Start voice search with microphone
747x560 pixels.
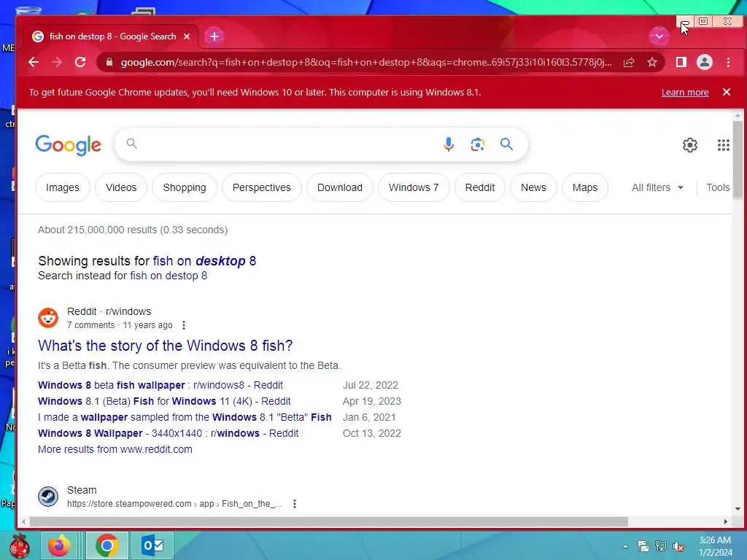[x=449, y=144]
